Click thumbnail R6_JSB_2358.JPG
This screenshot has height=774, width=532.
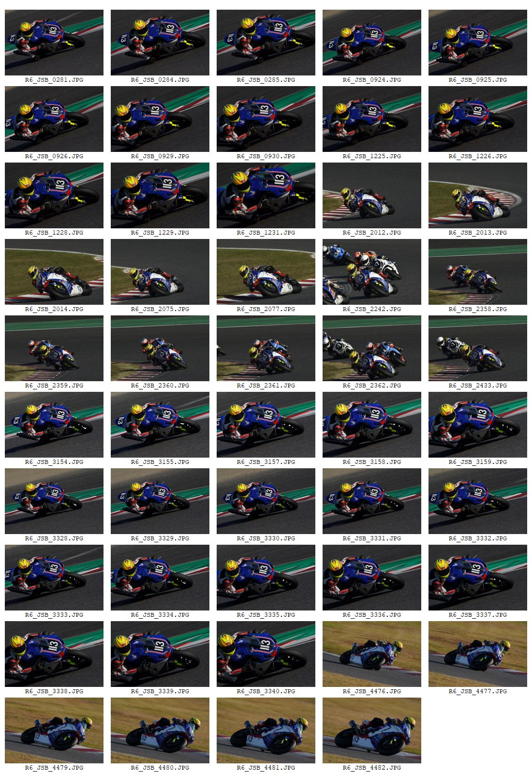478,272
